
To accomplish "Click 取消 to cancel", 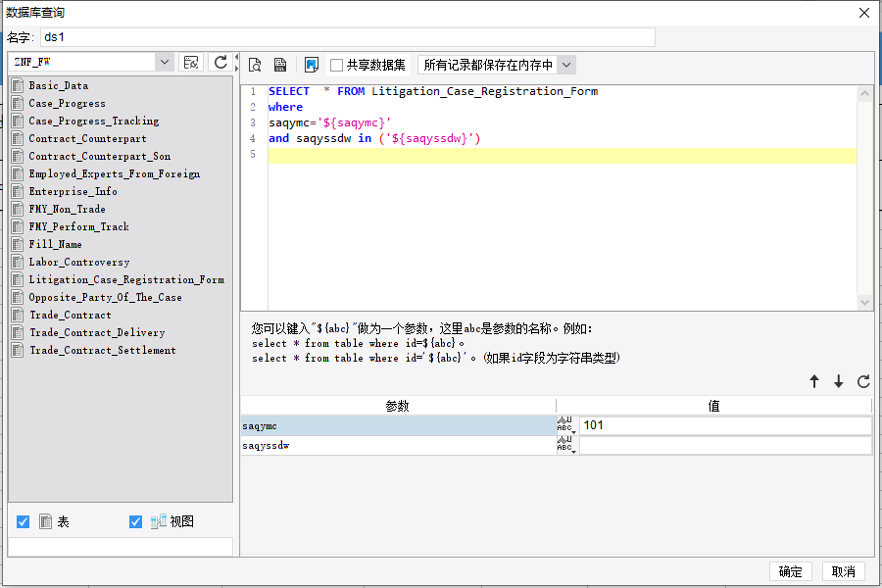I will point(843,571).
